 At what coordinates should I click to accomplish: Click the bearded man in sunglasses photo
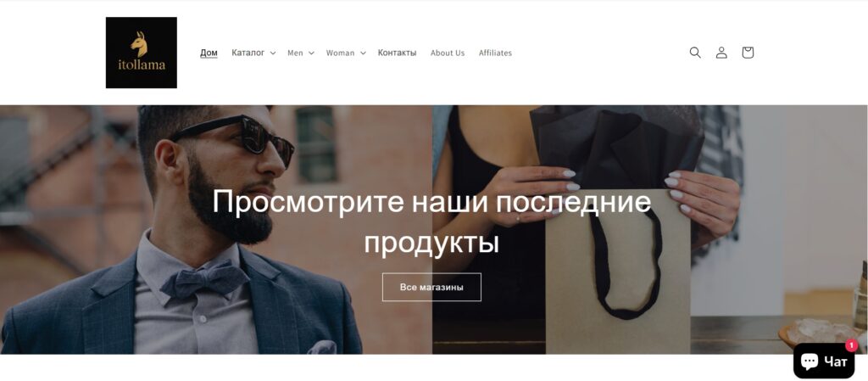click(216, 229)
